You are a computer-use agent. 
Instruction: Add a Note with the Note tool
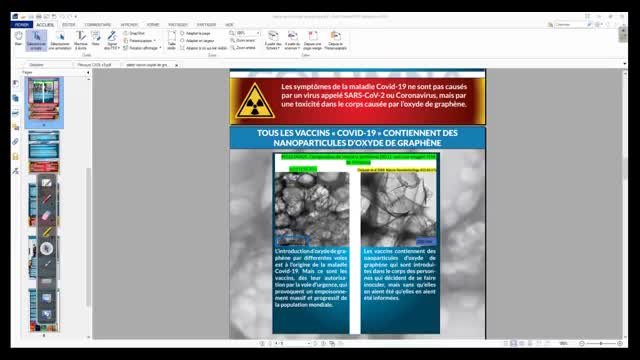pos(96,39)
